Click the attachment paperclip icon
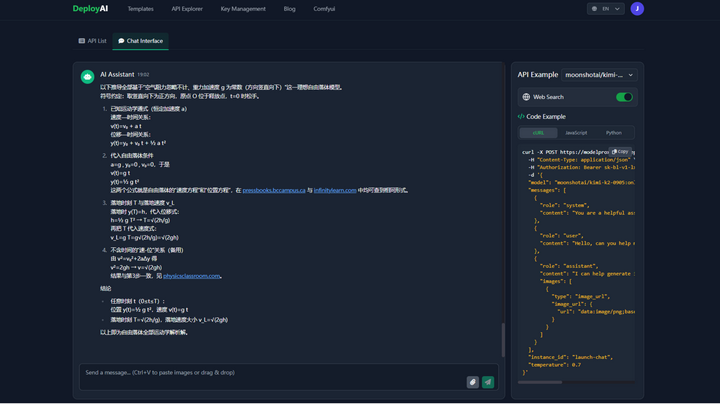The width and height of the screenshot is (720, 405). coord(472,382)
